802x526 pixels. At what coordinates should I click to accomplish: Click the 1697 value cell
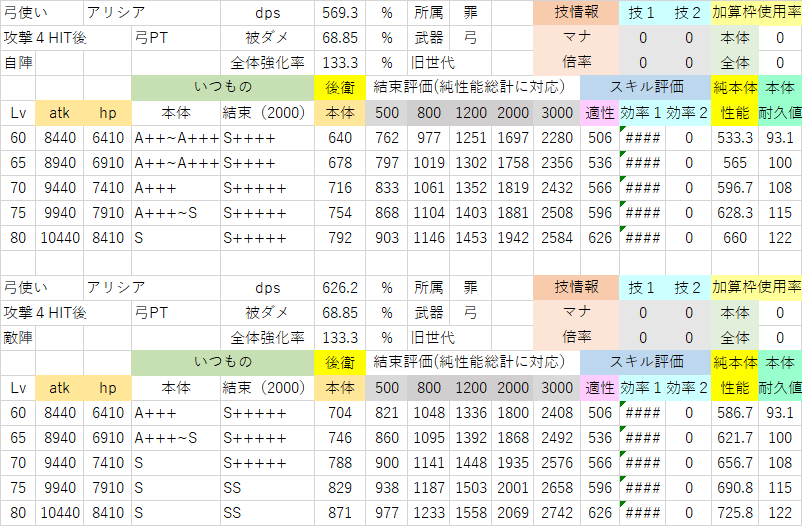point(513,138)
